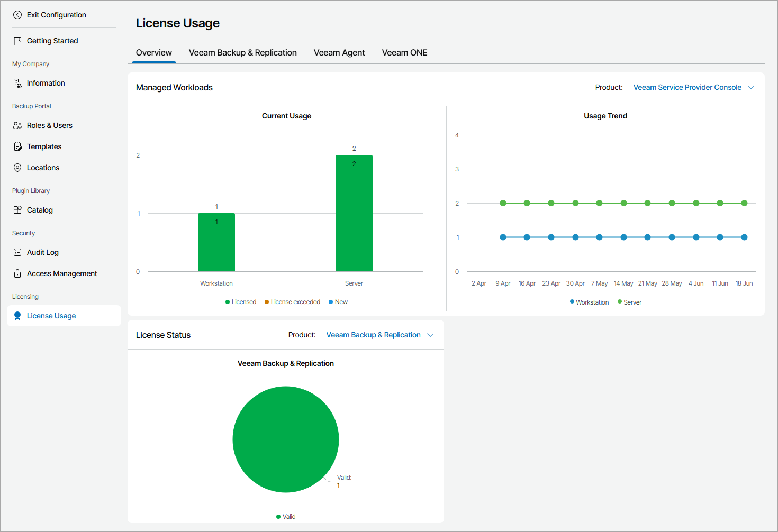Screen dimensions: 778x532
Task: Toggle Server legend in Usage Trend
Action: click(x=629, y=302)
